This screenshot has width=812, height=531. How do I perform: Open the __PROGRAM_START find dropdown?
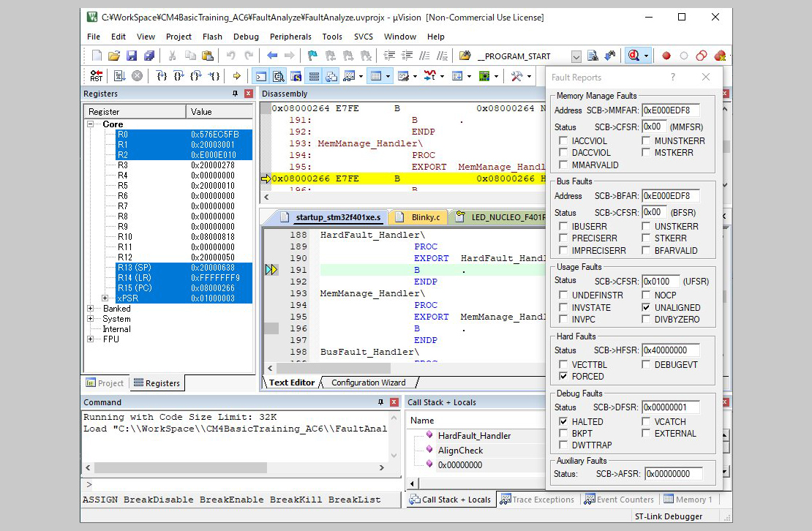(x=576, y=56)
